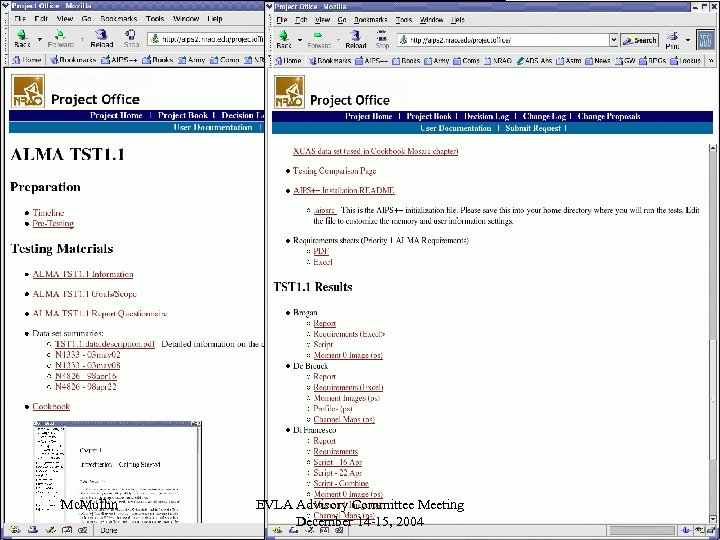Click NRAO logo in right window page
The width and height of the screenshot is (720, 540).
coord(289,92)
